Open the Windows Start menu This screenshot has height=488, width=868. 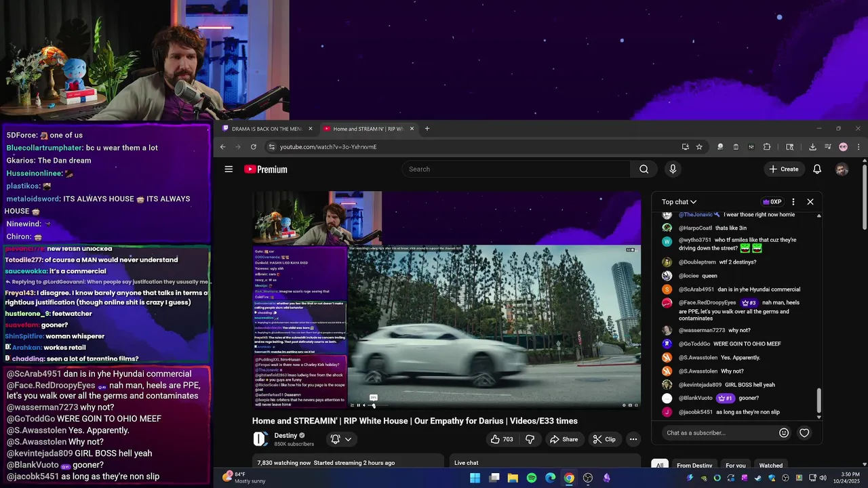click(x=475, y=478)
